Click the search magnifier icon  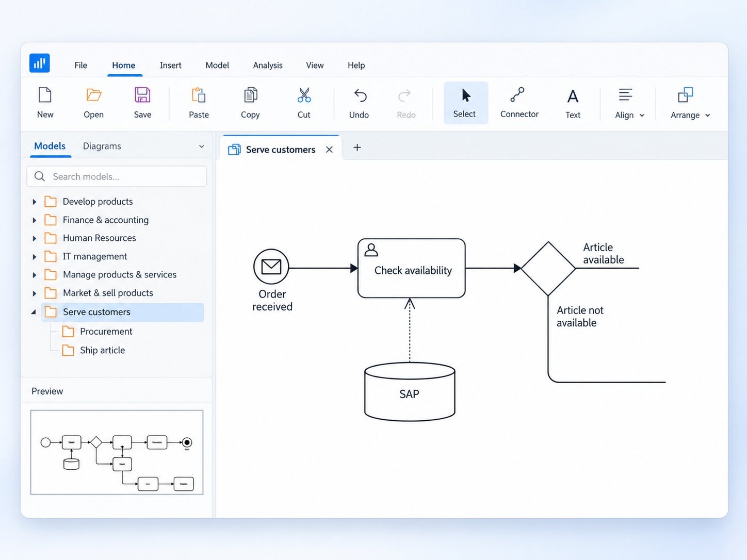pos(40,176)
